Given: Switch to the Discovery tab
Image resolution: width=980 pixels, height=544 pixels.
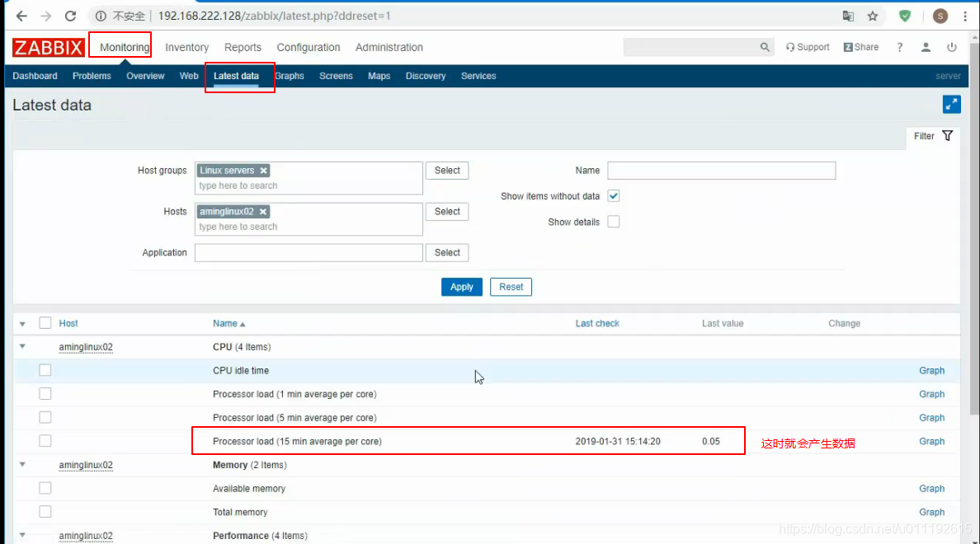Looking at the screenshot, I should click(426, 76).
